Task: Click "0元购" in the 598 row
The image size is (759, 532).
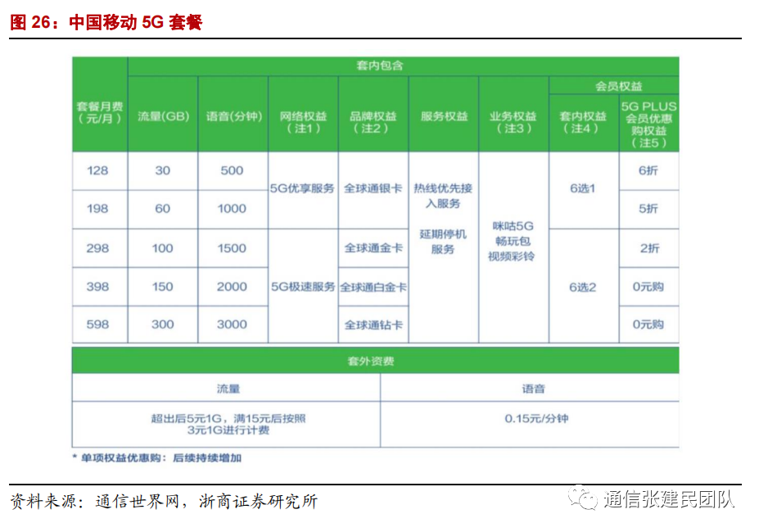Action: [648, 324]
